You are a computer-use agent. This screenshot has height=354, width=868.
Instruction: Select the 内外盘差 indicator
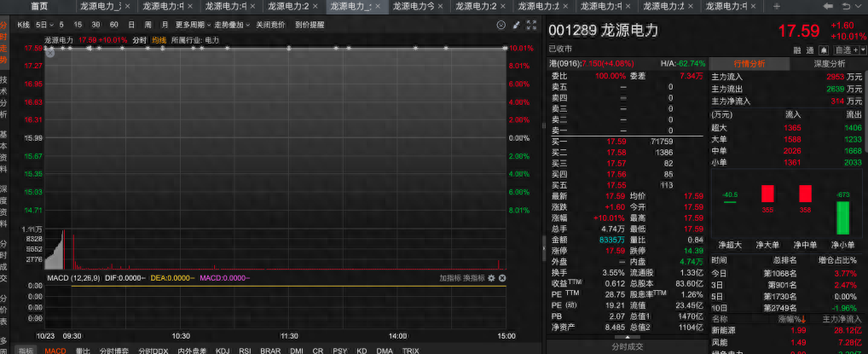click(x=192, y=351)
